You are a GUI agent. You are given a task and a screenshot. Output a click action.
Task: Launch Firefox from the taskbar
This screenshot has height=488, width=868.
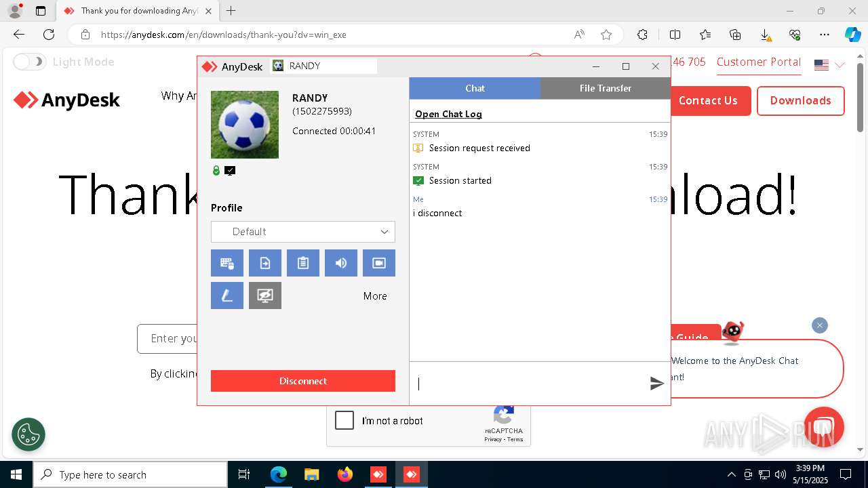point(345,474)
